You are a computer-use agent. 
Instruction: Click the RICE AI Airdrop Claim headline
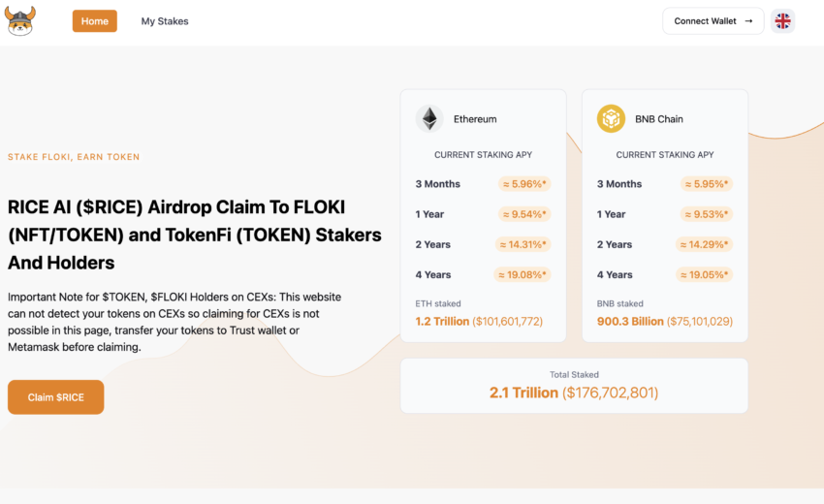click(195, 235)
